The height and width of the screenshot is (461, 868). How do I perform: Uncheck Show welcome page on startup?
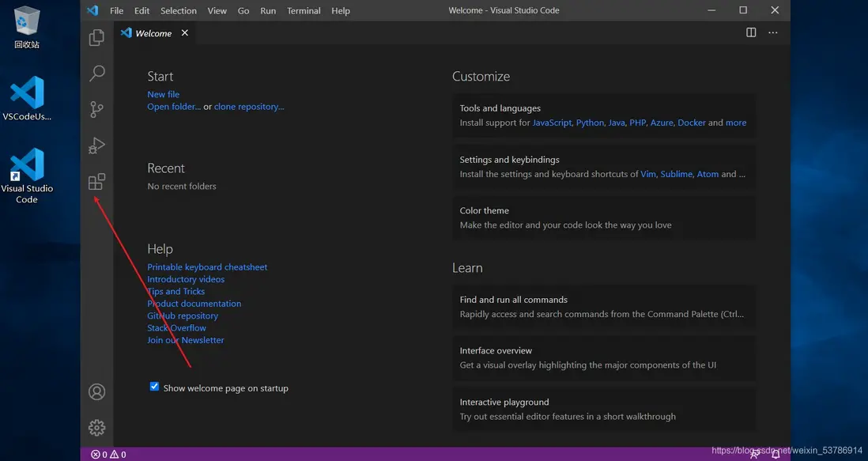tap(154, 387)
